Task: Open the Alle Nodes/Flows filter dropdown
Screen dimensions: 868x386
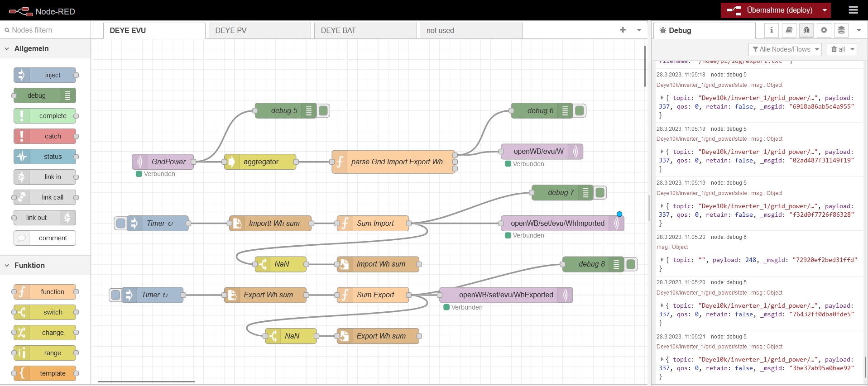Action: pyautogui.click(x=785, y=49)
